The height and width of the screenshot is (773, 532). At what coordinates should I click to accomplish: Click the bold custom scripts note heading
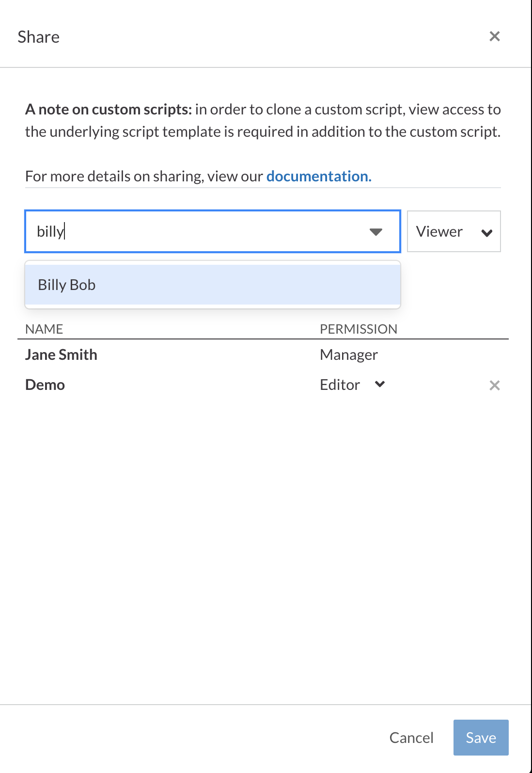pos(109,110)
